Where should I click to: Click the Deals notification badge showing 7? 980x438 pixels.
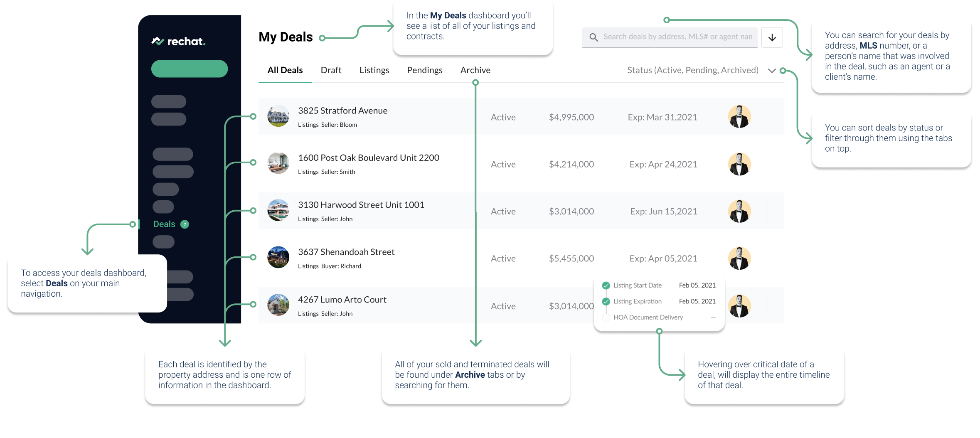(185, 224)
